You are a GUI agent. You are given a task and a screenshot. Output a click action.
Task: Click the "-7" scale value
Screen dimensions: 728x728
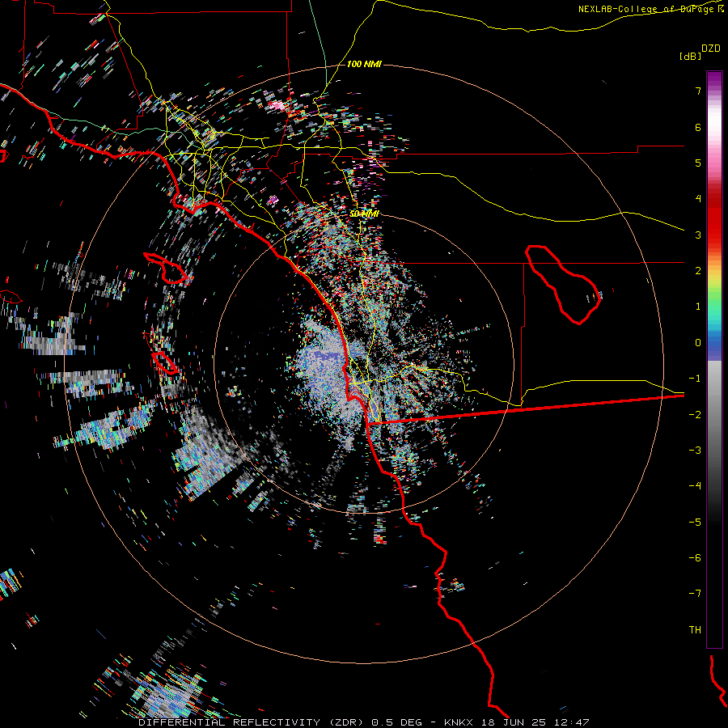click(x=695, y=594)
